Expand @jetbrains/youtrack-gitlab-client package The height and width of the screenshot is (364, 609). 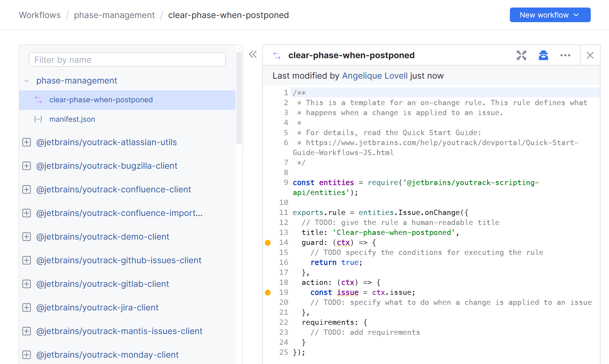[27, 284]
